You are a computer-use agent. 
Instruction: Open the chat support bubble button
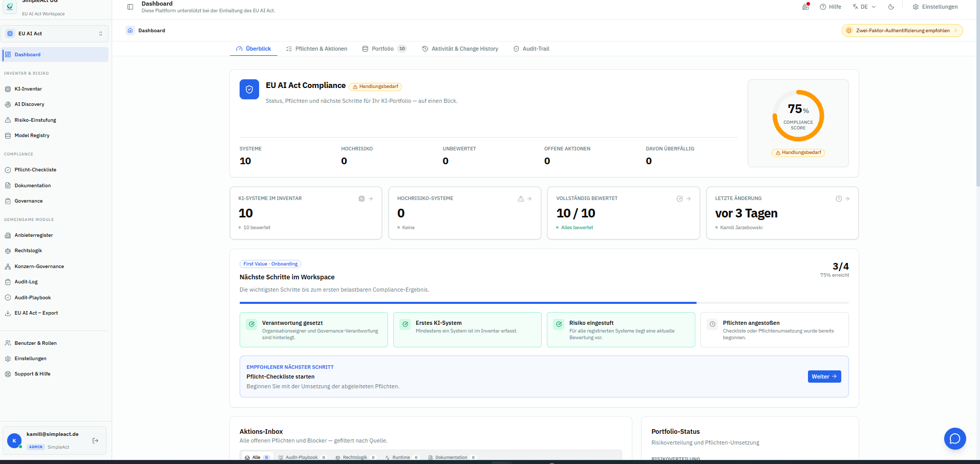tap(955, 438)
